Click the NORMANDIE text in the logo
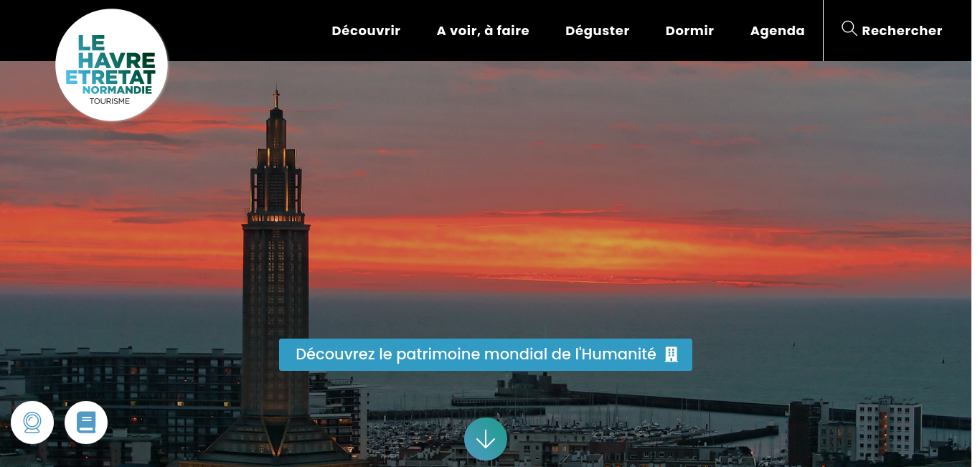This screenshot has width=980, height=467. point(117,90)
